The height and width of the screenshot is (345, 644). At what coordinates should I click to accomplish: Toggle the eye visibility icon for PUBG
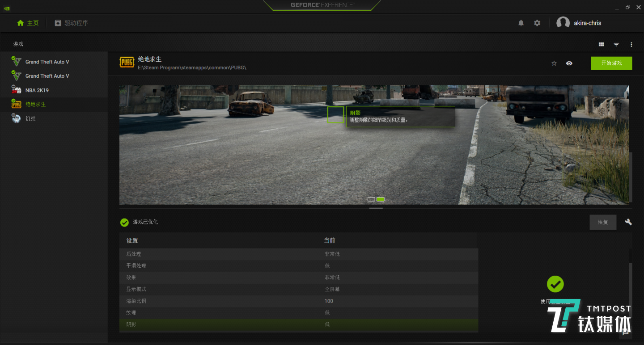569,63
